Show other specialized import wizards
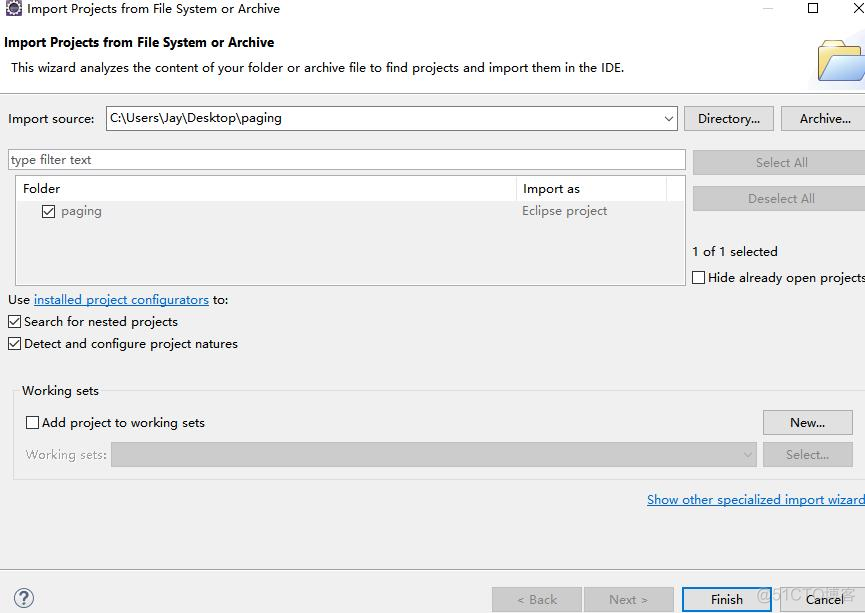Viewport: 865px width, 613px height. (755, 500)
